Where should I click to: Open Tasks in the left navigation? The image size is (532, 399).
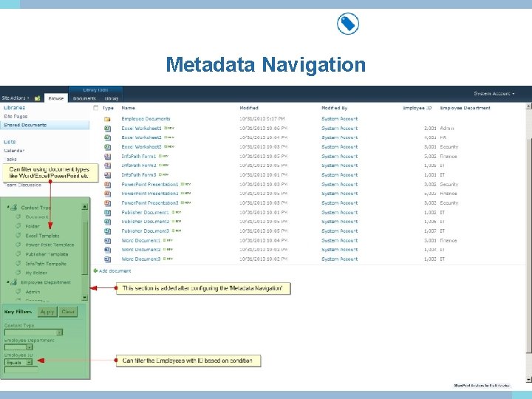click(x=10, y=159)
